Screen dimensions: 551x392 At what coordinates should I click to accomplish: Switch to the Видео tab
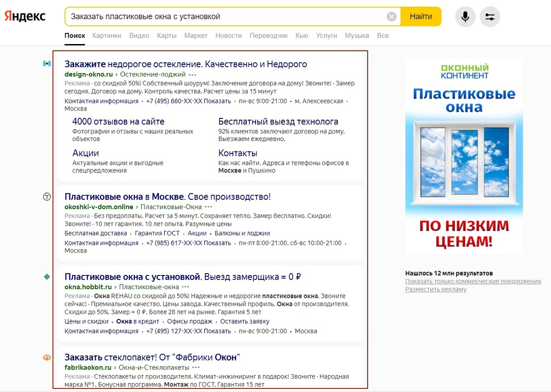[x=139, y=35]
